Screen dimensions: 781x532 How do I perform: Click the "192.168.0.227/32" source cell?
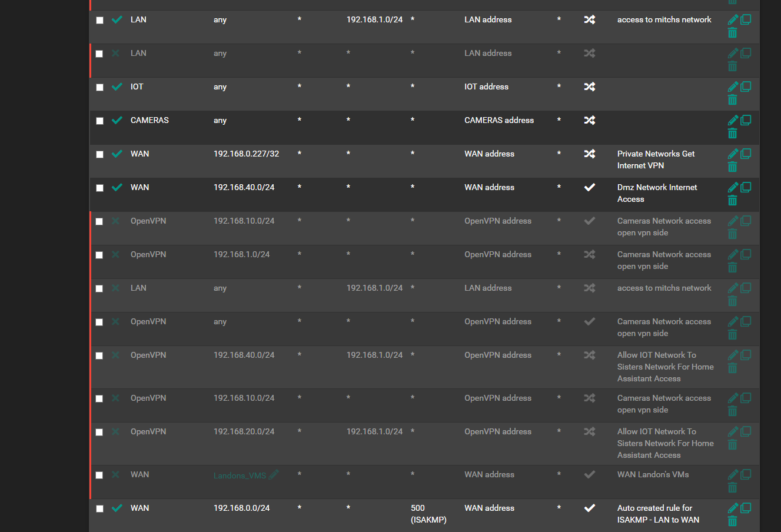pyautogui.click(x=246, y=154)
